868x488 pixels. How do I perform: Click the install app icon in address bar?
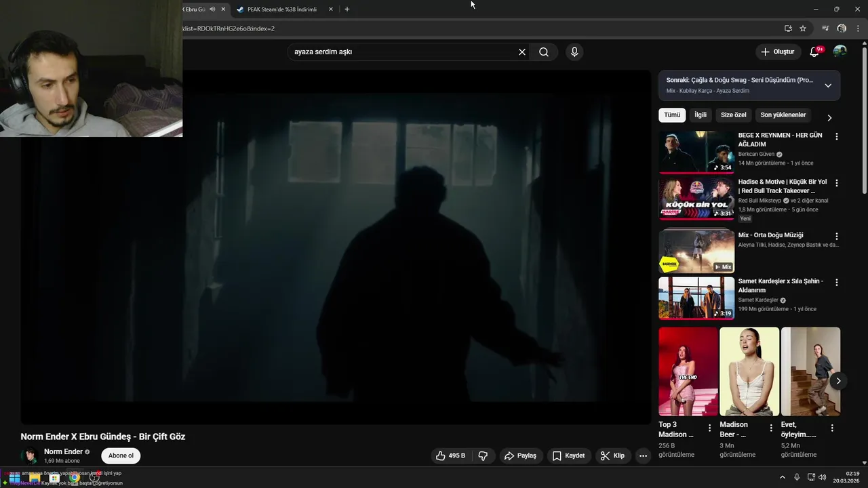click(x=788, y=28)
